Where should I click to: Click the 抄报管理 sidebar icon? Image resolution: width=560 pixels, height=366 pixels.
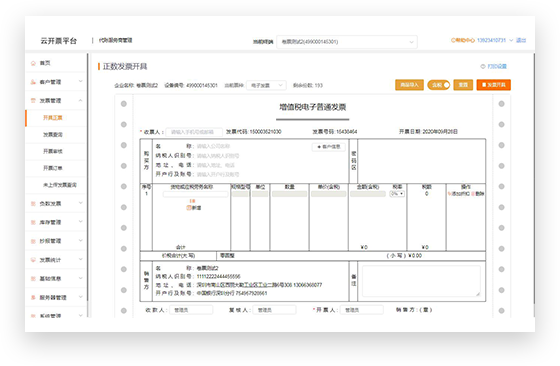(x=33, y=241)
